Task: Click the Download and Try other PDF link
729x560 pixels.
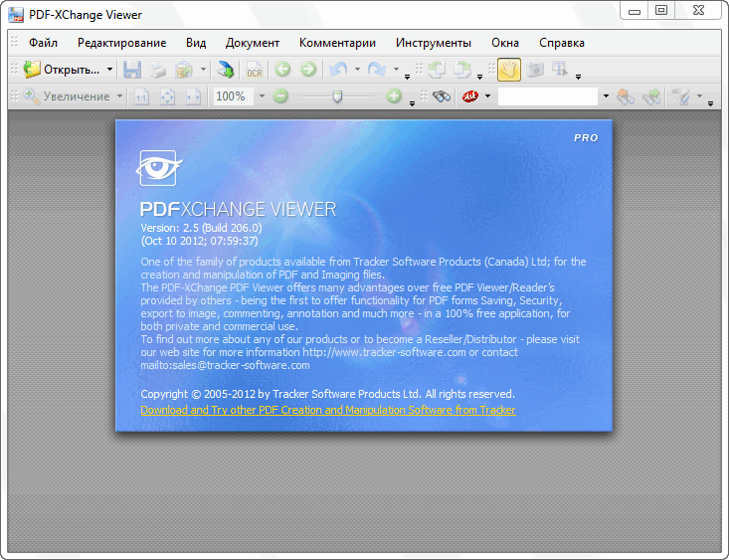Action: click(x=328, y=410)
